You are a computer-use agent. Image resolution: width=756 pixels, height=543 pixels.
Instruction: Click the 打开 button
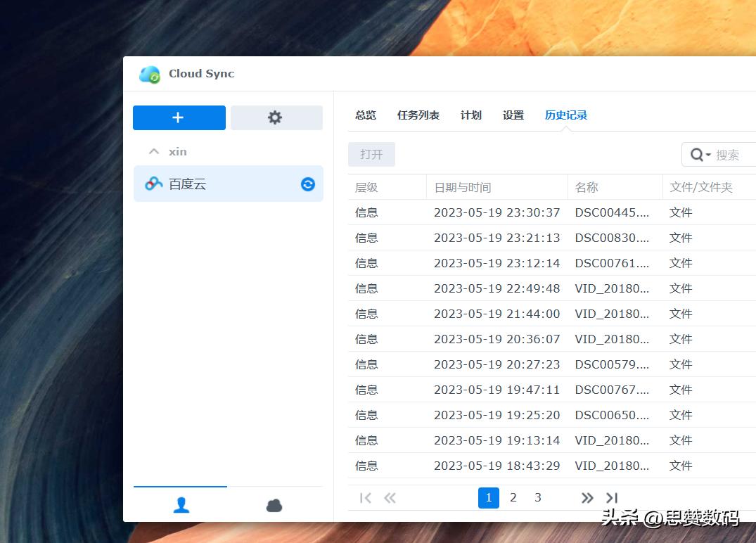coord(371,154)
